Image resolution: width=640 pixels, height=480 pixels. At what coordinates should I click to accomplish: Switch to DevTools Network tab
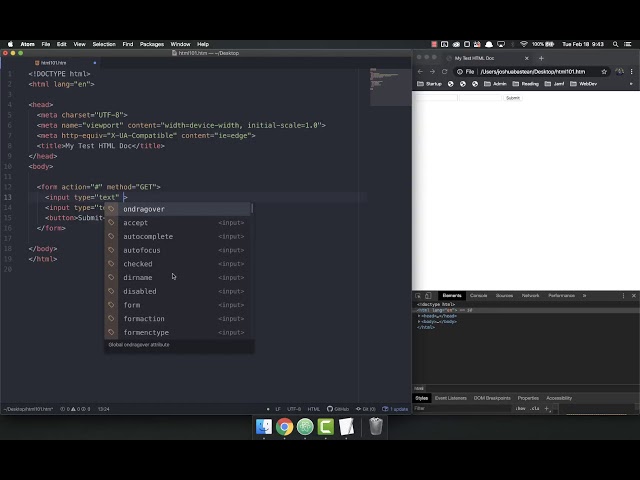pos(530,296)
